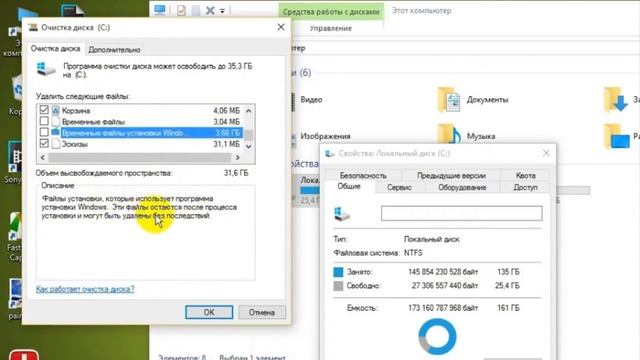Image resolution: width=640 pixels, height=360 pixels.
Task: Switch to the Квота tab
Action: 525,176
